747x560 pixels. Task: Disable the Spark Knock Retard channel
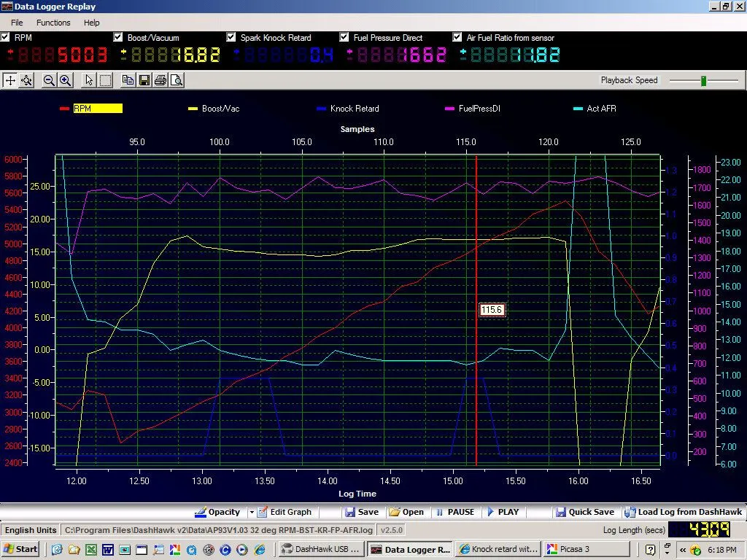[232, 37]
